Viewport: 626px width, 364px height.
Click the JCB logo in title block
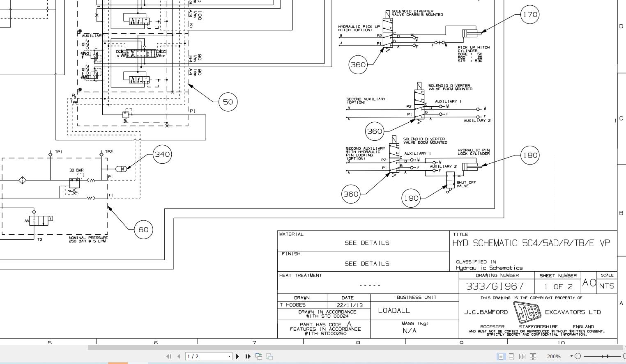527,312
